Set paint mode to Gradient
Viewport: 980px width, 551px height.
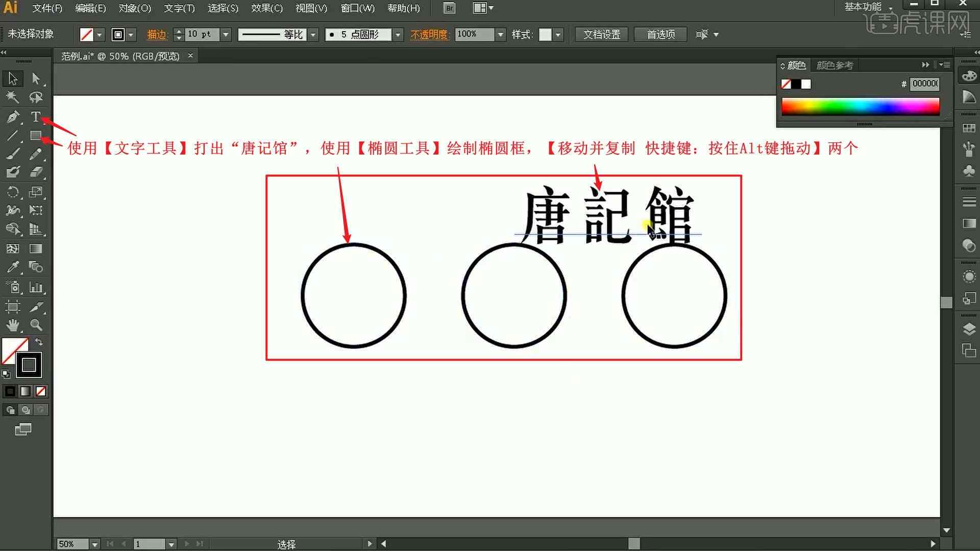tap(25, 391)
